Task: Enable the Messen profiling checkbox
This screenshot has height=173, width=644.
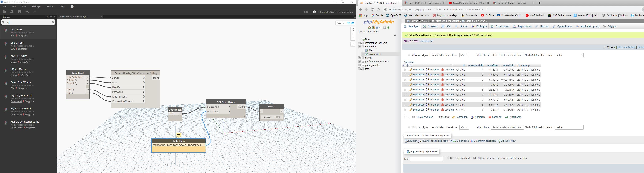Action: pos(604,47)
